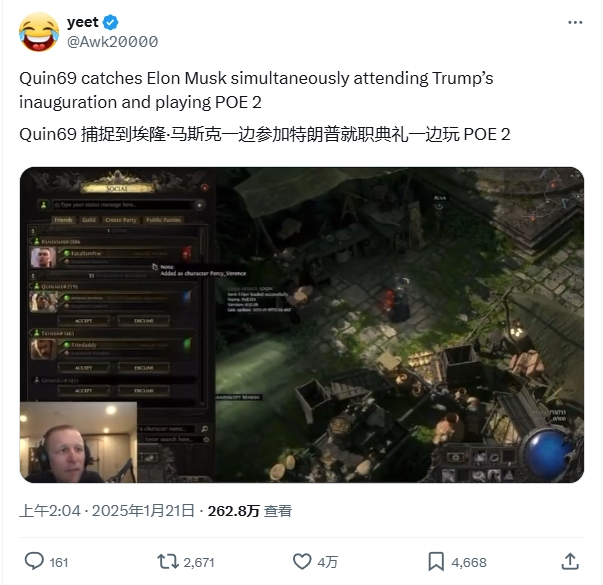Open the yeet display name

(83, 22)
